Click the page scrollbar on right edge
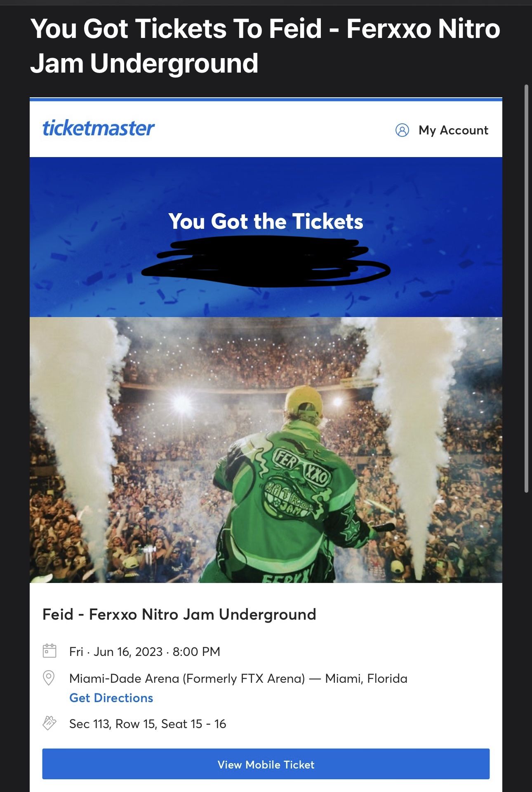This screenshot has width=532, height=792. 526,289
